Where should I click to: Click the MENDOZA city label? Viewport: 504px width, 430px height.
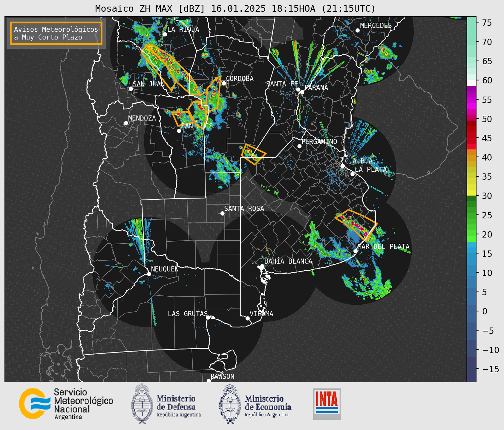142,118
